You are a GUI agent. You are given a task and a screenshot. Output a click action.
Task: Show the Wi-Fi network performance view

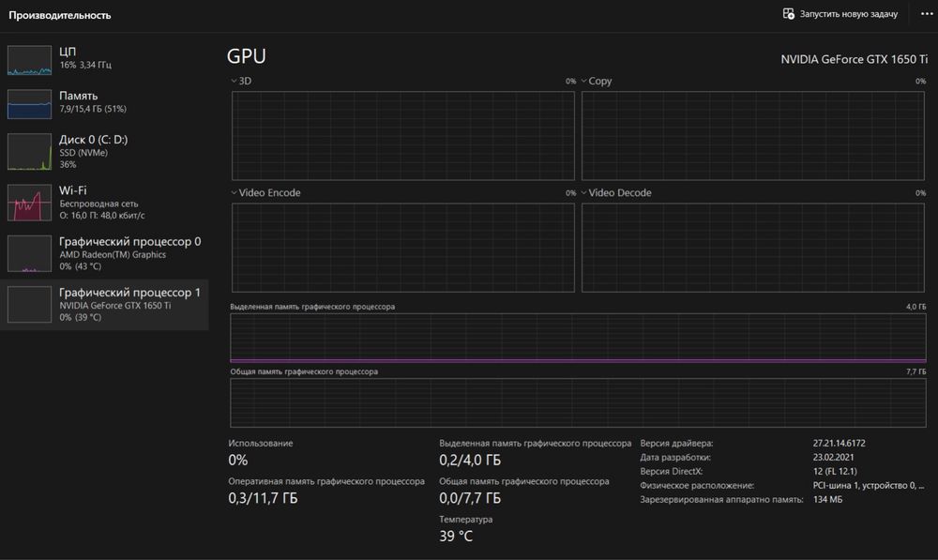click(104, 203)
